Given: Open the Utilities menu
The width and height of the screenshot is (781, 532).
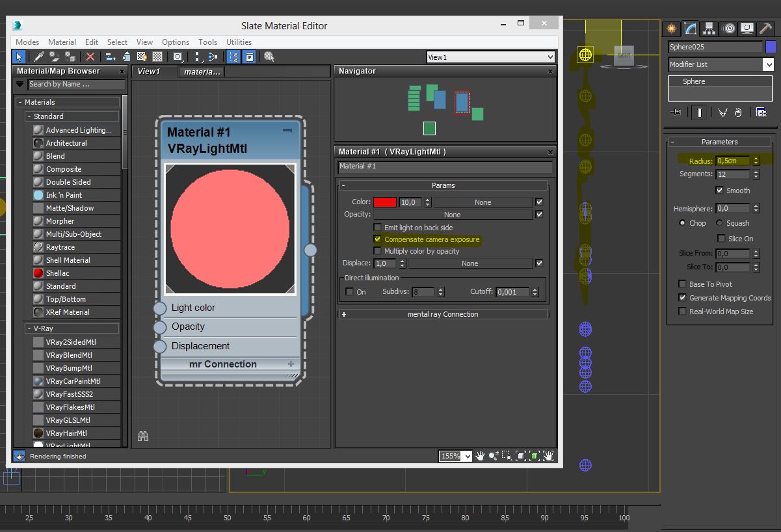Looking at the screenshot, I should point(239,42).
